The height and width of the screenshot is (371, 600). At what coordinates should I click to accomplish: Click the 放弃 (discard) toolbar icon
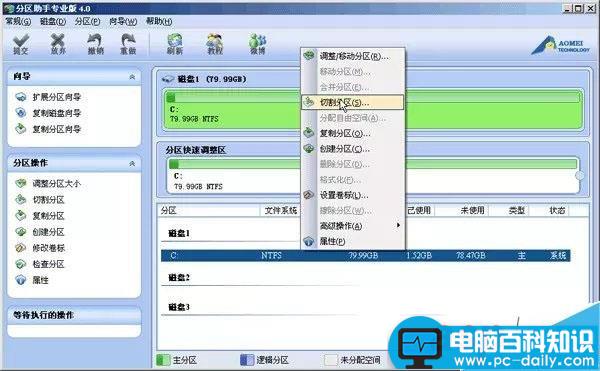[58, 44]
